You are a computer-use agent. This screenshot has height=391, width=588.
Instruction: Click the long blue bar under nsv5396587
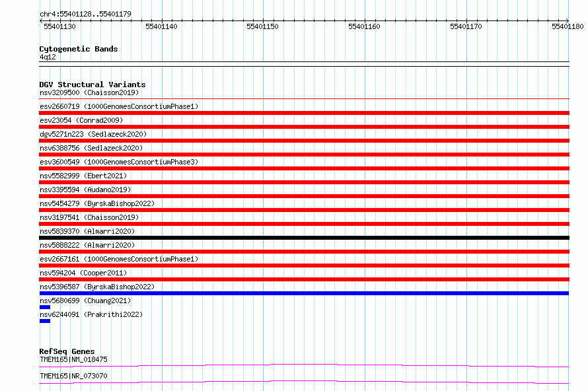[x=304, y=293]
